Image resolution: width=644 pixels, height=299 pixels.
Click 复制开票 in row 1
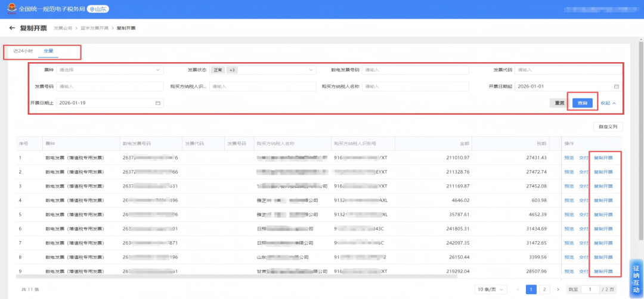coord(603,158)
